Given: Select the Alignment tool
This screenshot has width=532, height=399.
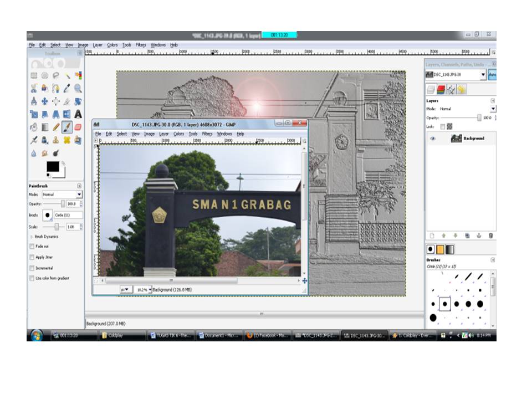Looking at the screenshot, I should coord(56,101).
